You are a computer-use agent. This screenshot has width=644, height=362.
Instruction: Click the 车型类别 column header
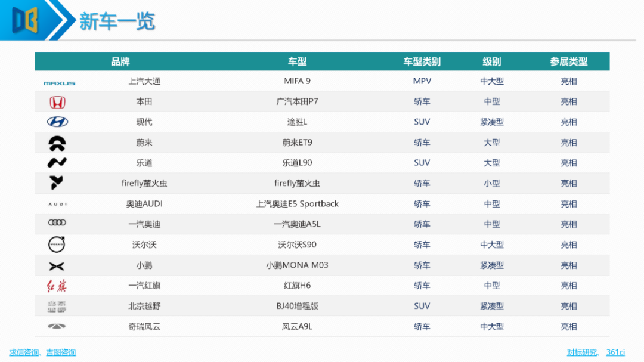[x=422, y=61]
